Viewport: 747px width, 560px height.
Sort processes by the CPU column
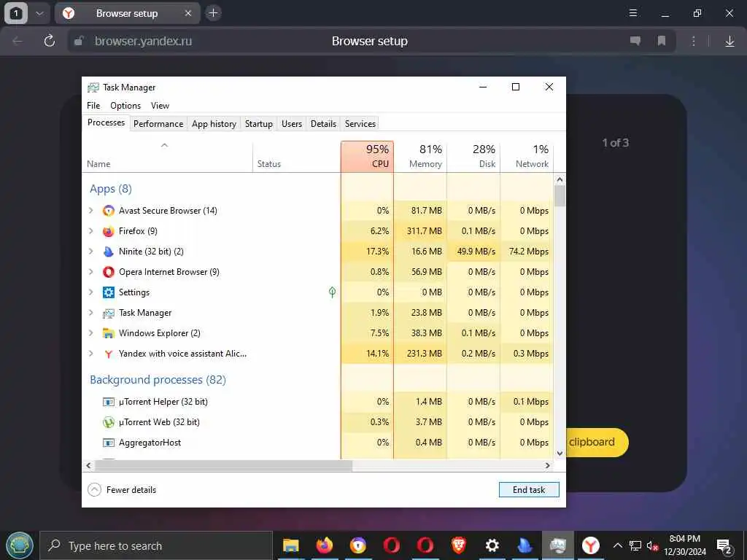click(368, 156)
